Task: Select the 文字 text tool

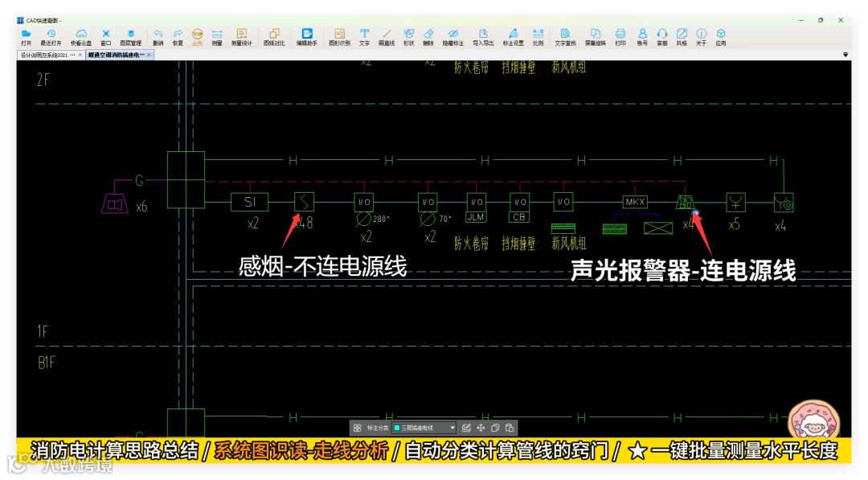Action: click(364, 37)
